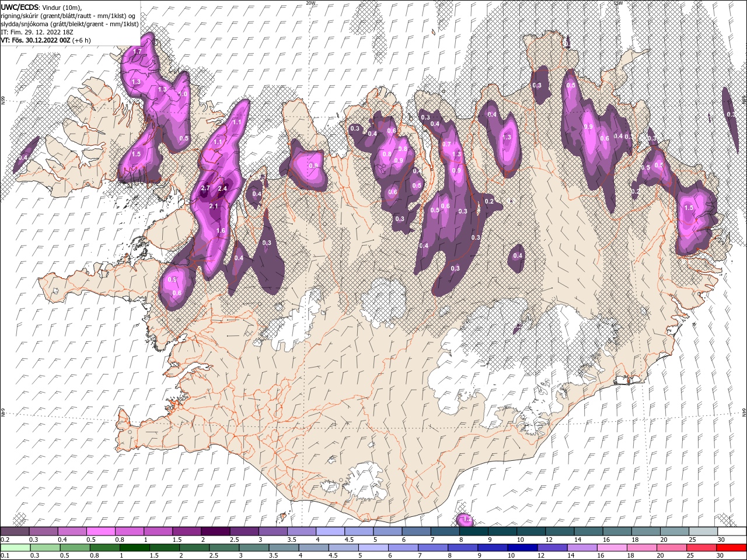This screenshot has width=747, height=560.
Task: Pick the snow legend swatch between 1 and 1.5
Action: 158,531
